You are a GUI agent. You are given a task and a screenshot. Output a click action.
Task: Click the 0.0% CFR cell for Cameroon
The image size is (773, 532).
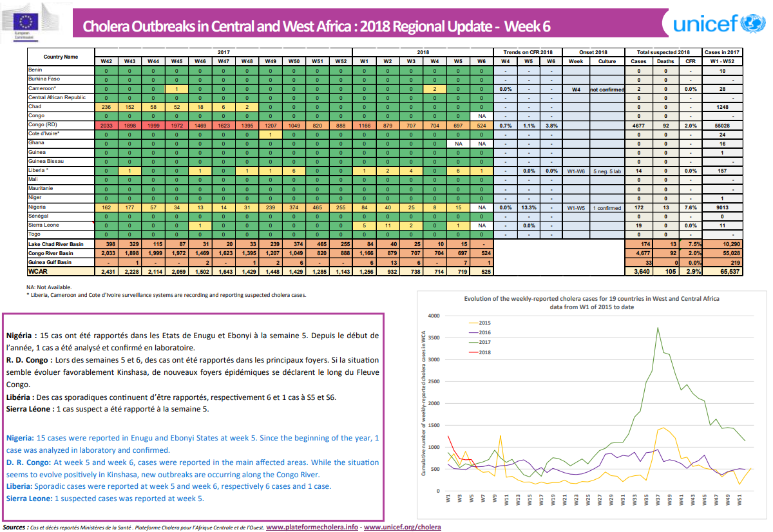(506, 89)
